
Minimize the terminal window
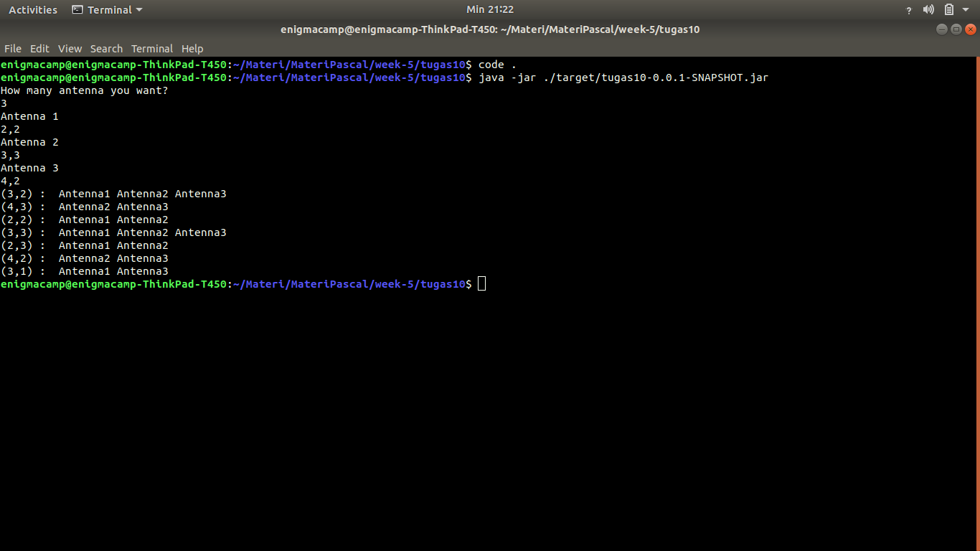click(x=942, y=29)
